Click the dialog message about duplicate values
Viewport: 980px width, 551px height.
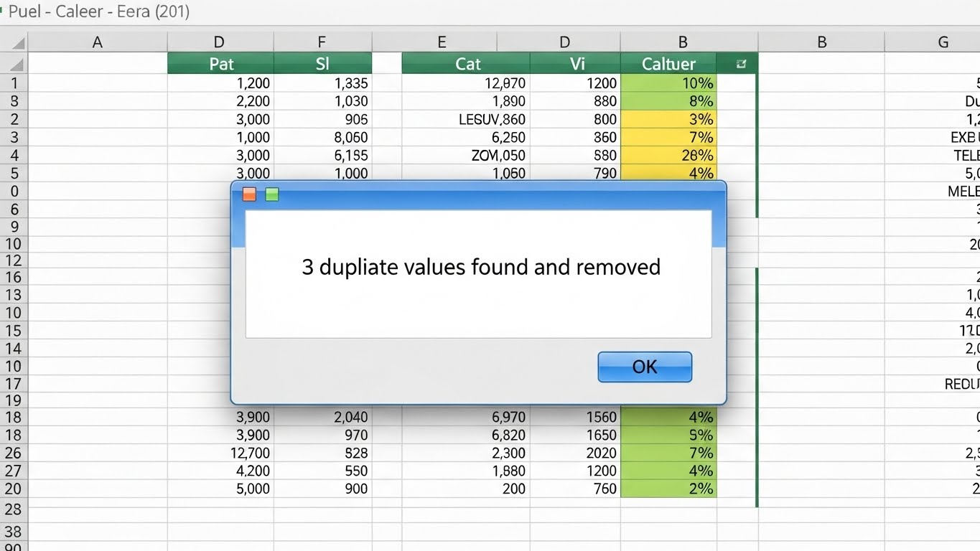click(x=480, y=267)
